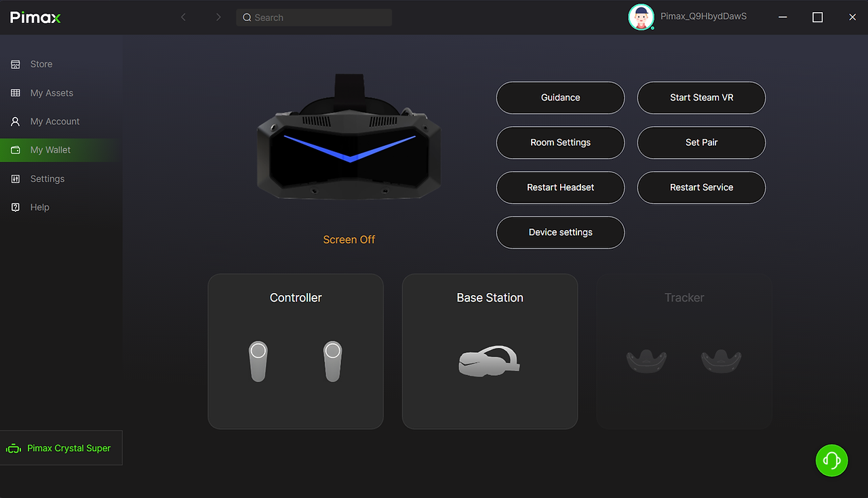This screenshot has width=868, height=498.
Task: Click Restart Headset button
Action: click(560, 187)
